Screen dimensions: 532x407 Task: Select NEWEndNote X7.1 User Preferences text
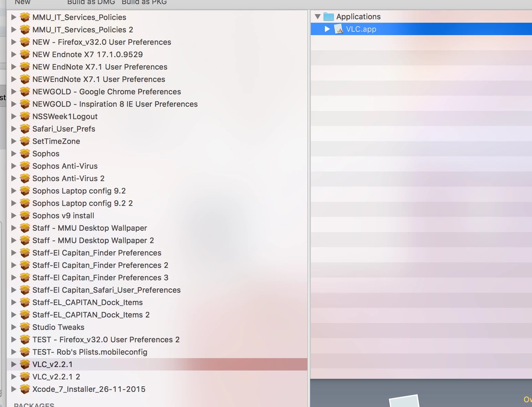click(x=99, y=79)
